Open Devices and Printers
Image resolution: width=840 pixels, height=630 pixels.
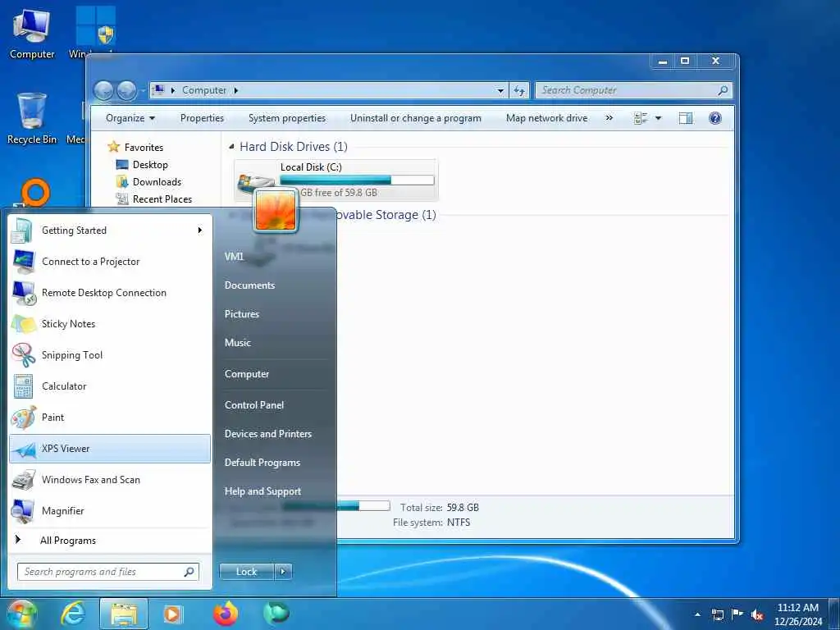tap(268, 434)
